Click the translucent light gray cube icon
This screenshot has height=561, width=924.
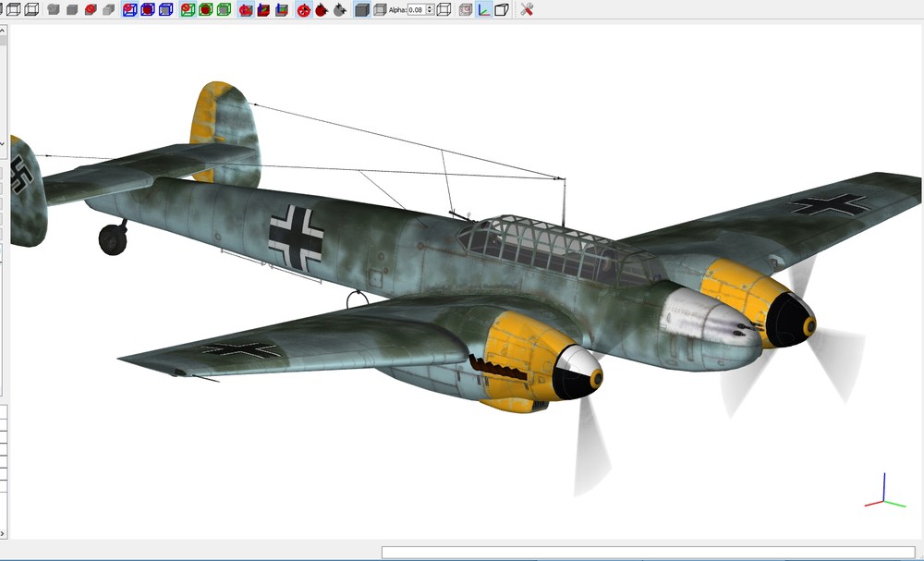[x=380, y=9]
